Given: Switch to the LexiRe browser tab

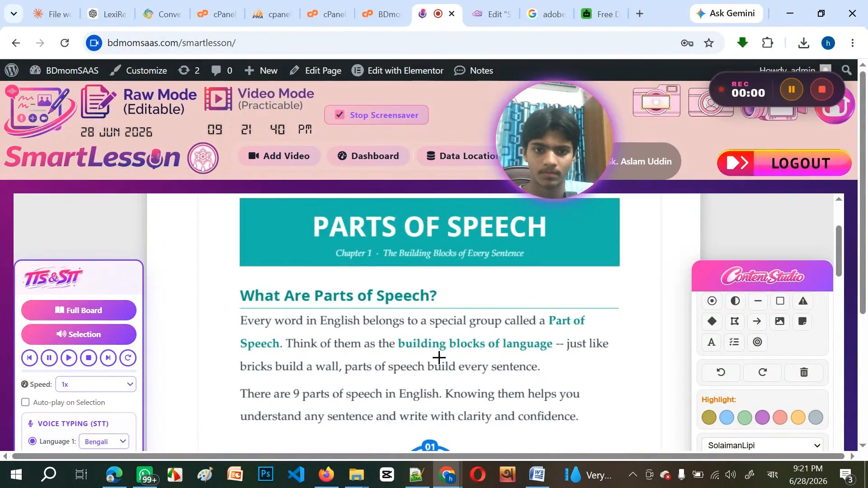Looking at the screenshot, I should tap(108, 14).
